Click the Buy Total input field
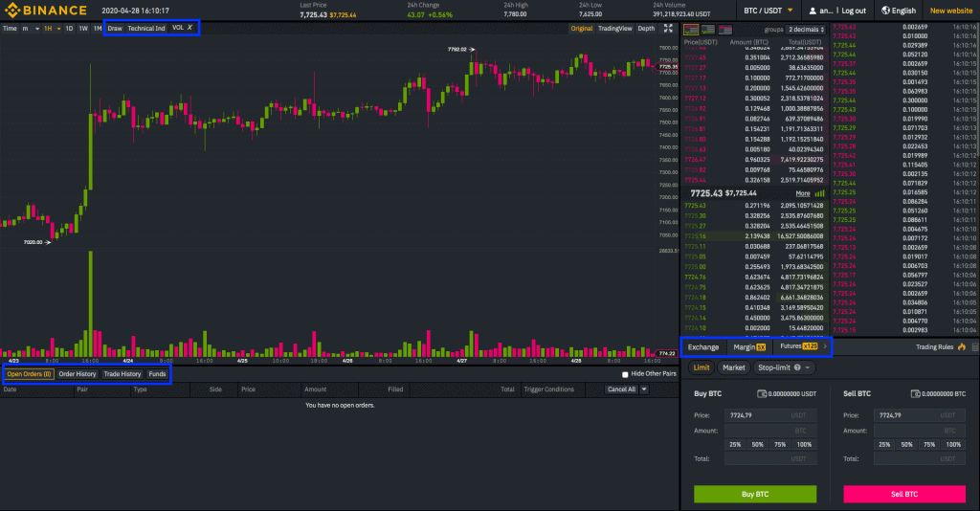 [x=770, y=458]
